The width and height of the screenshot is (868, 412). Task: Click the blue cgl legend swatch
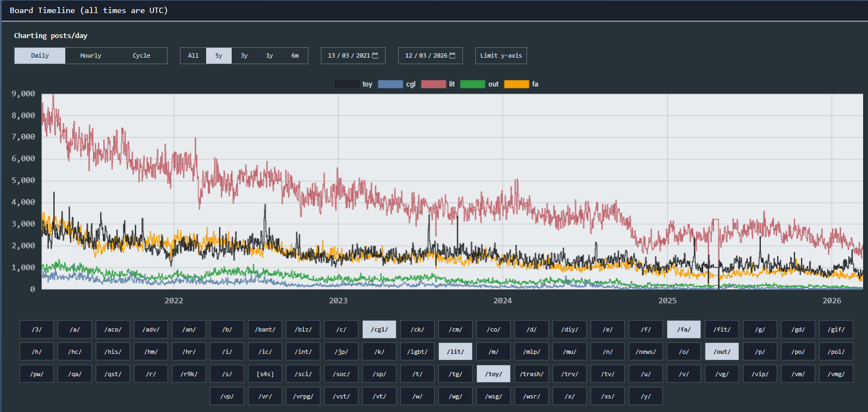[x=390, y=84]
